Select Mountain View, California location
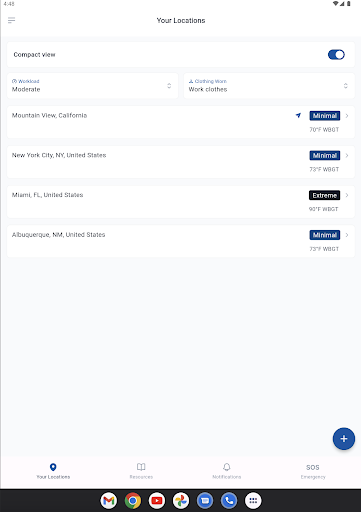The width and height of the screenshot is (361, 512). [x=181, y=122]
